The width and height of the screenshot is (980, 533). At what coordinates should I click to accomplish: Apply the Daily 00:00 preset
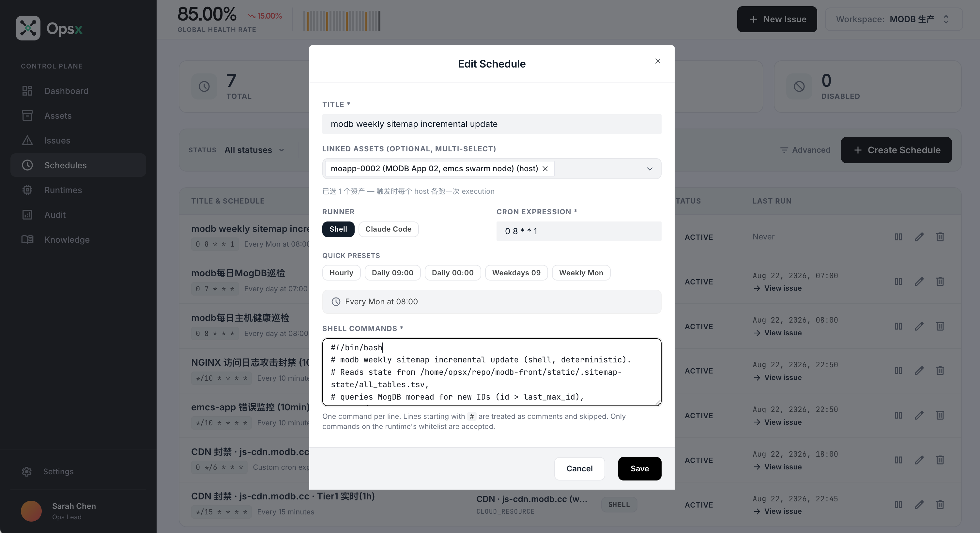point(453,273)
